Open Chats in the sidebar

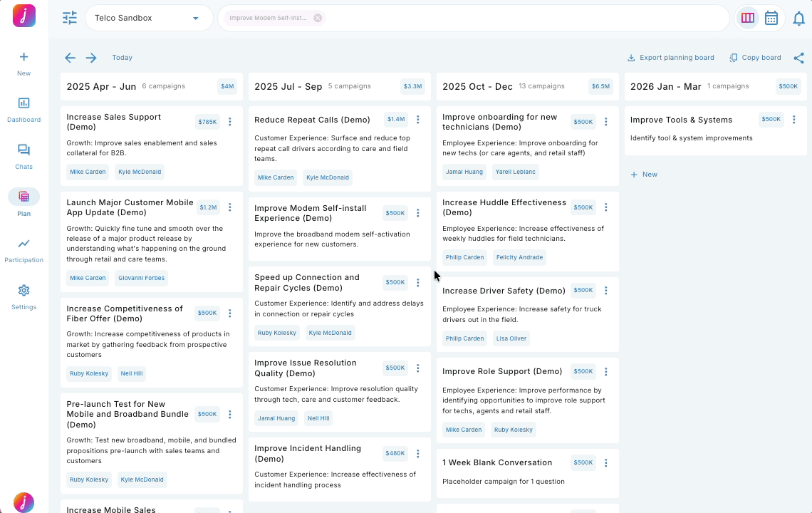pyautogui.click(x=24, y=156)
